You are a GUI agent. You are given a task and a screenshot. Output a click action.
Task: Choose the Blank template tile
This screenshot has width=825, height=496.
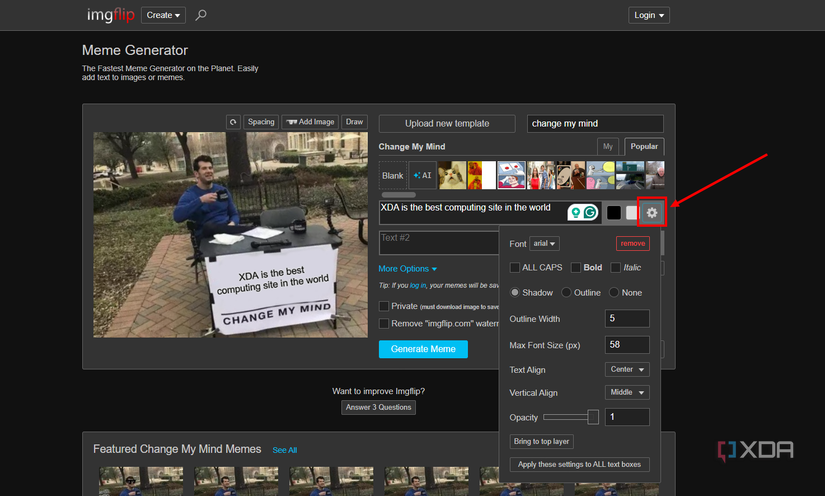pyautogui.click(x=393, y=175)
